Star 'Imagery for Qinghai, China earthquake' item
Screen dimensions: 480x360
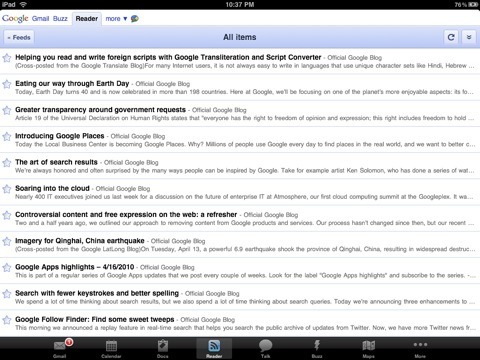click(7, 242)
